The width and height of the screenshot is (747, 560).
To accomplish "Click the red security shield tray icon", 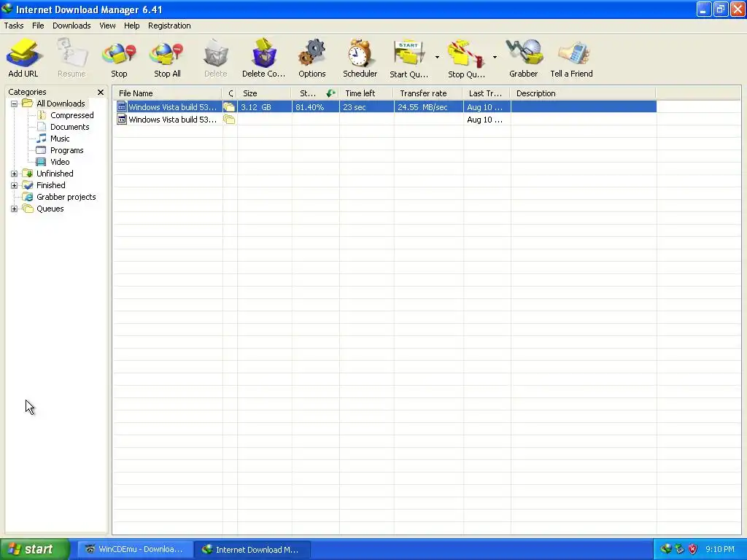I will point(693,549).
